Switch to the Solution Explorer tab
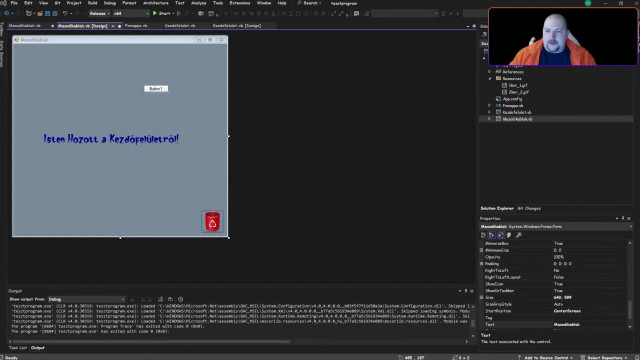Viewport: 640px width, 360px height. 497,209
